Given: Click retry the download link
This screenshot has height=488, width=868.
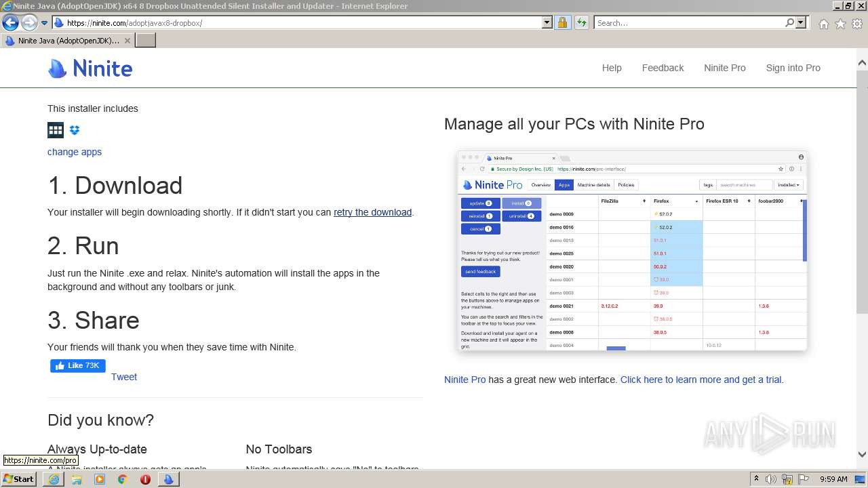Looking at the screenshot, I should 372,212.
